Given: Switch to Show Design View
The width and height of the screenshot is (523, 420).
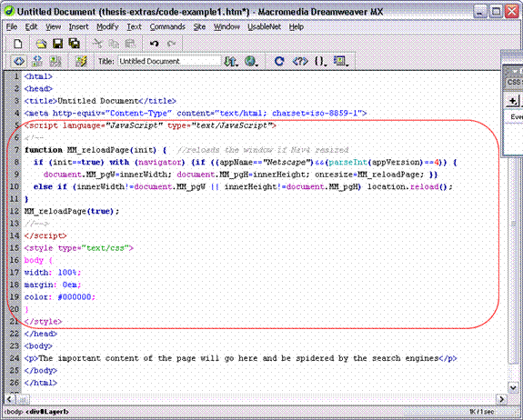Looking at the screenshot, I should coord(55,61).
